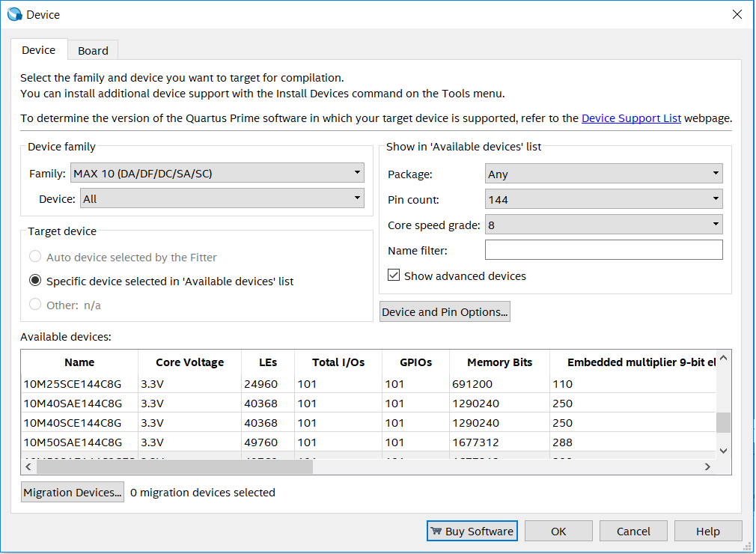Open Device and Pin Options
This screenshot has height=554, width=756.
tap(445, 312)
